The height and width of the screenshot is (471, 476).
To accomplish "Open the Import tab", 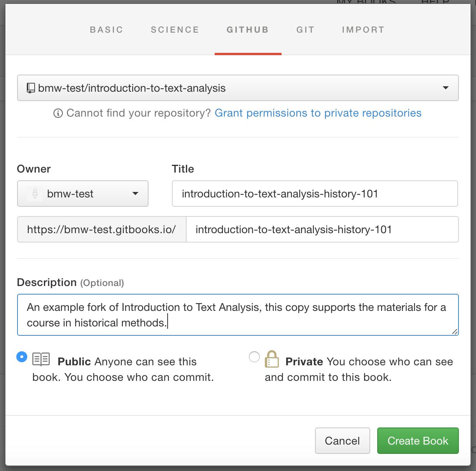I will click(x=363, y=30).
